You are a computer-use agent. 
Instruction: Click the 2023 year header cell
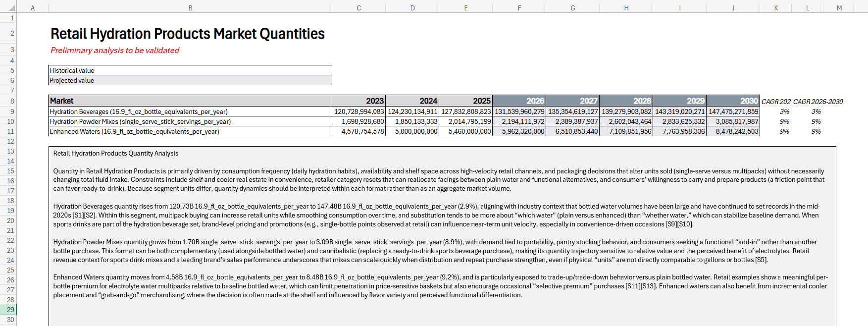(x=358, y=101)
